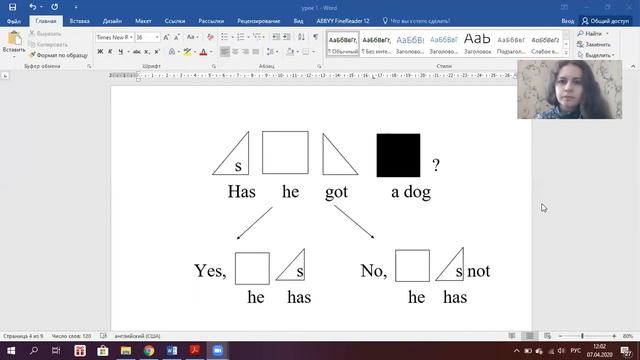Open the font size dropdown
Screen dimensions: 640x360
coord(157,37)
